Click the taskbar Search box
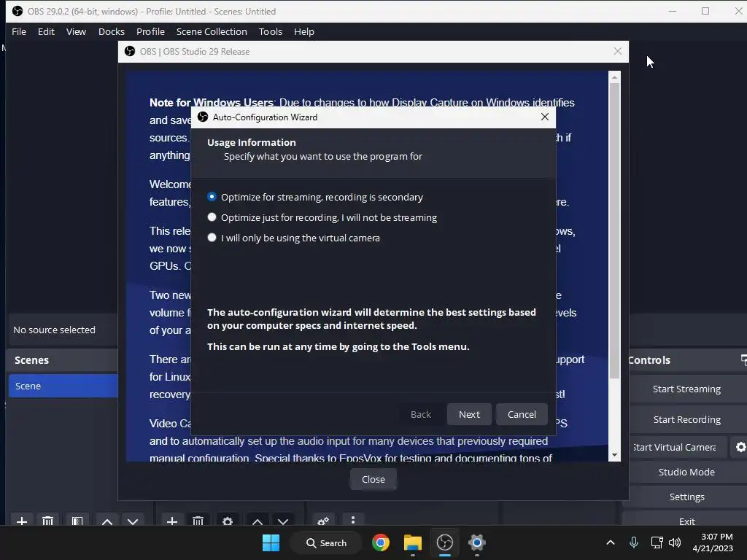747x560 pixels. pyautogui.click(x=326, y=542)
